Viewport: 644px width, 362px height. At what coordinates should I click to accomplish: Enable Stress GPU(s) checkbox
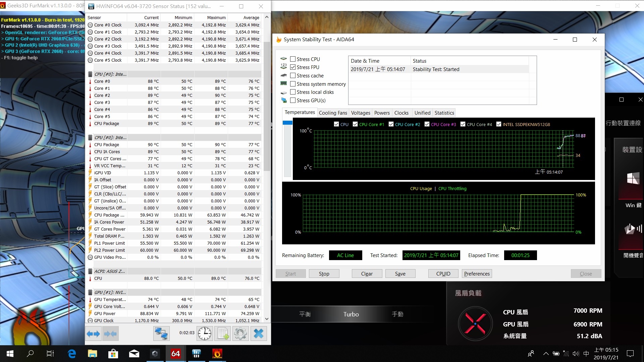point(293,100)
